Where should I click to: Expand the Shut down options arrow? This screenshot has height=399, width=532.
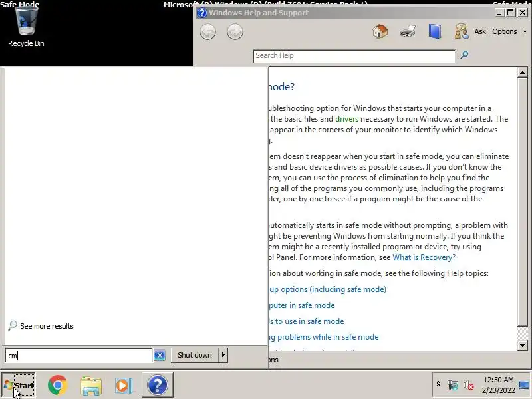223,355
